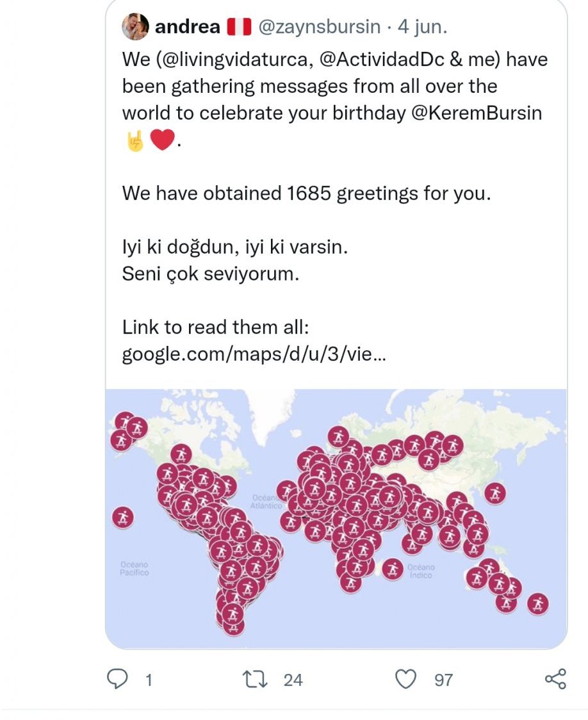Select the lone marker in the Pacific Ocean
The image size is (588, 720).
[122, 518]
